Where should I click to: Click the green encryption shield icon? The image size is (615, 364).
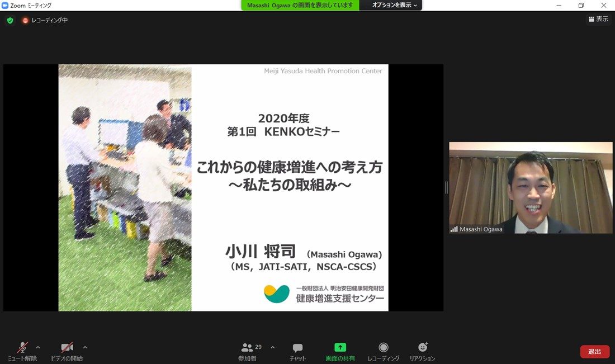coord(10,20)
